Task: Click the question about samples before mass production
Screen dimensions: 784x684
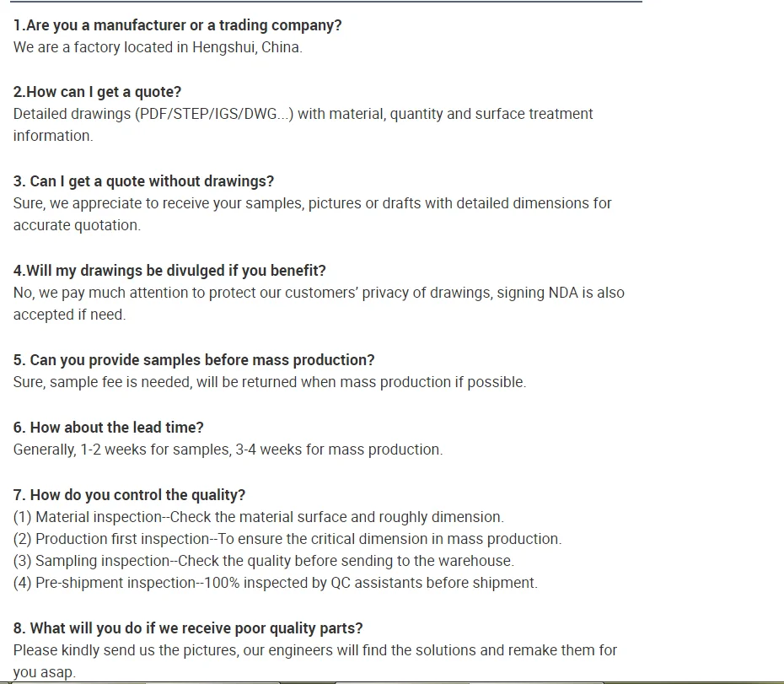Action: point(194,360)
